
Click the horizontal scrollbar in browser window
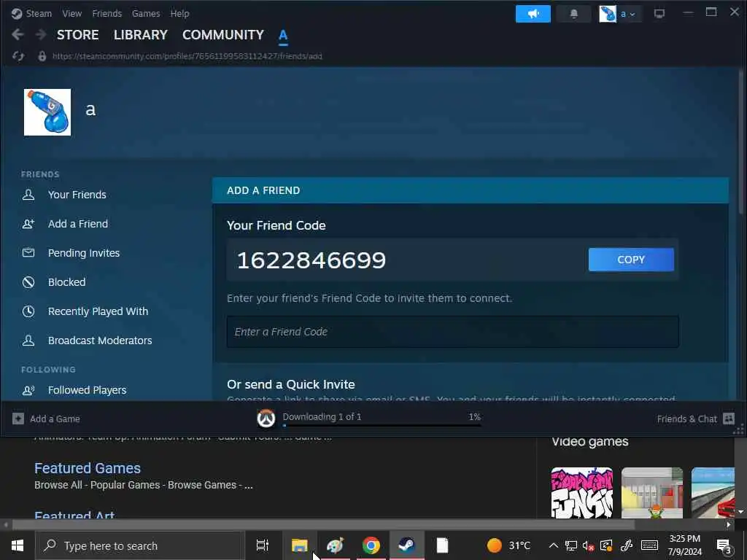(323, 525)
